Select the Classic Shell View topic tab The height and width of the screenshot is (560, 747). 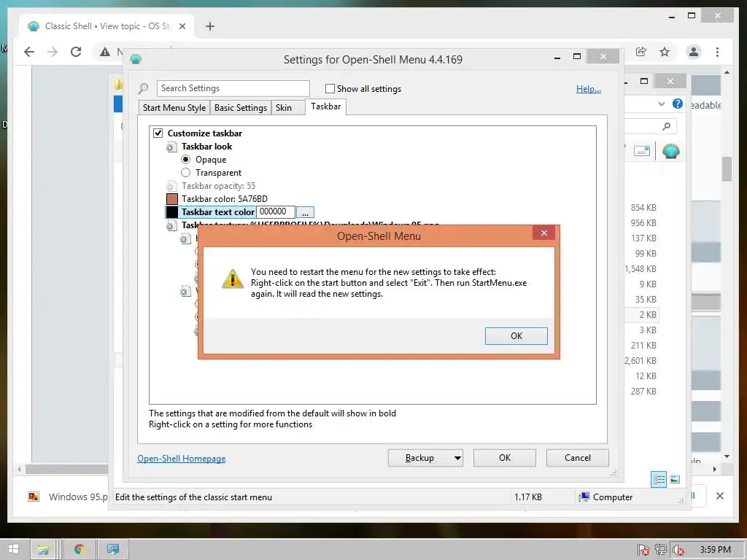[107, 26]
